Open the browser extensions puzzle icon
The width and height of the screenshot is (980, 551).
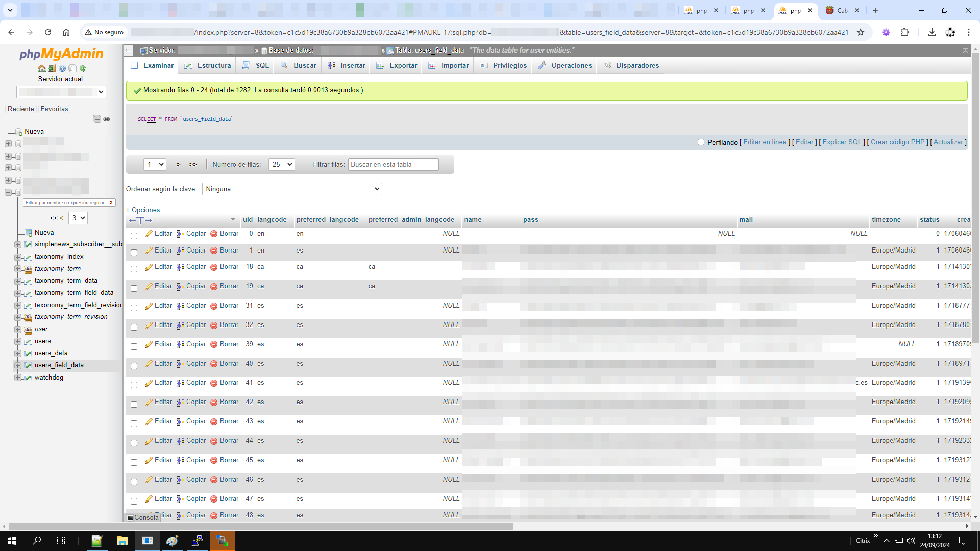pyautogui.click(x=904, y=32)
